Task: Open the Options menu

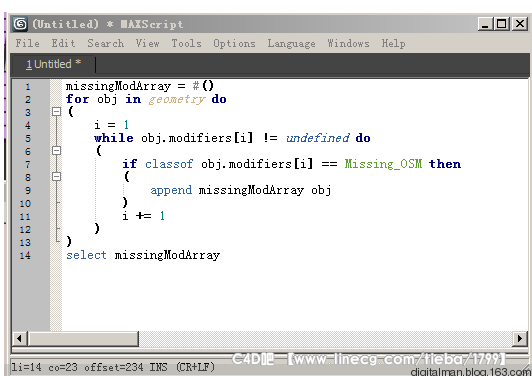Action: (x=234, y=43)
